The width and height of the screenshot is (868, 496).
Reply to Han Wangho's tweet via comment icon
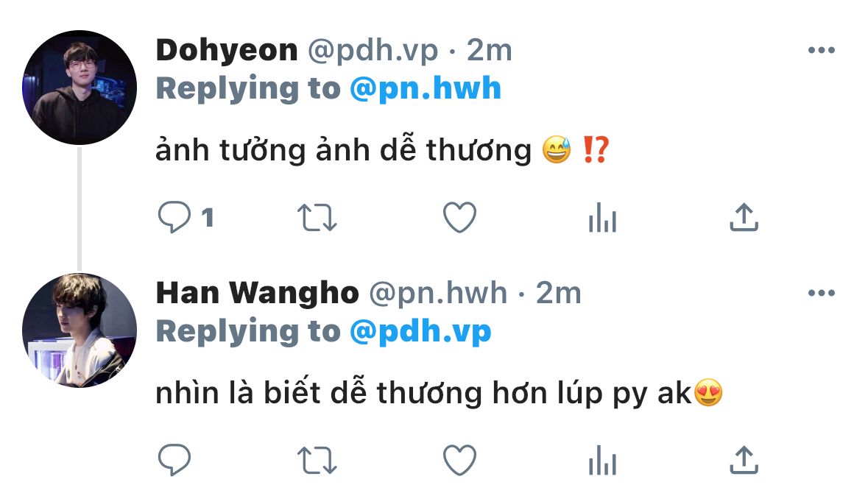pos(174,459)
